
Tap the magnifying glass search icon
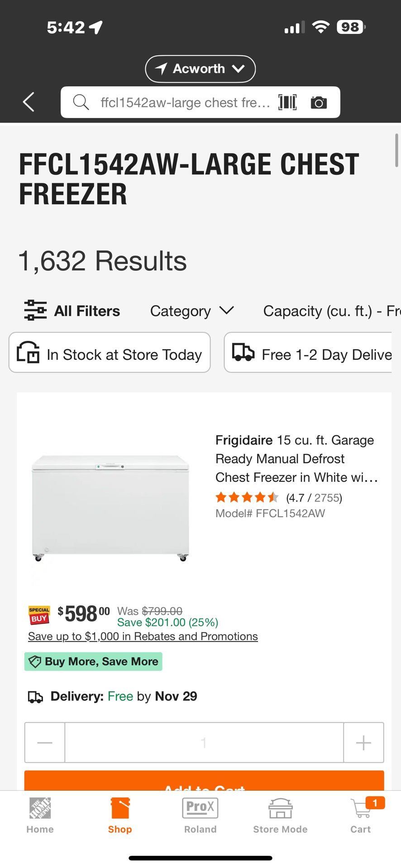pos(81,102)
